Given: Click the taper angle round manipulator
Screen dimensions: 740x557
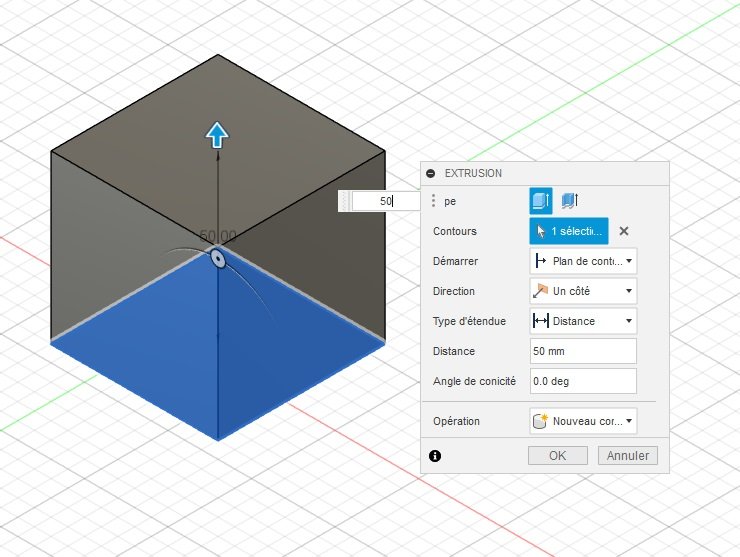Looking at the screenshot, I should 218,259.
